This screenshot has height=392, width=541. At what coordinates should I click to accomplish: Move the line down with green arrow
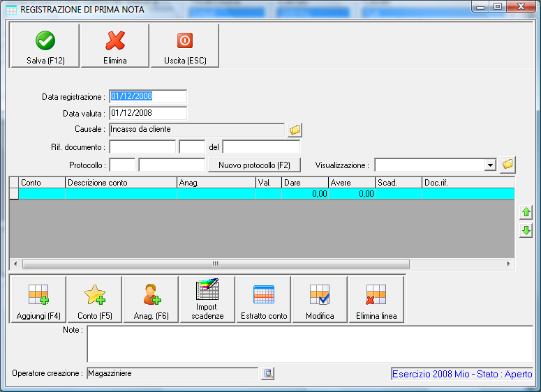point(526,230)
